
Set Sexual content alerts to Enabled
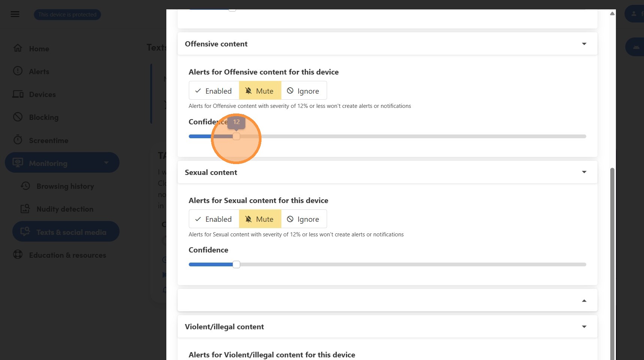tap(214, 219)
